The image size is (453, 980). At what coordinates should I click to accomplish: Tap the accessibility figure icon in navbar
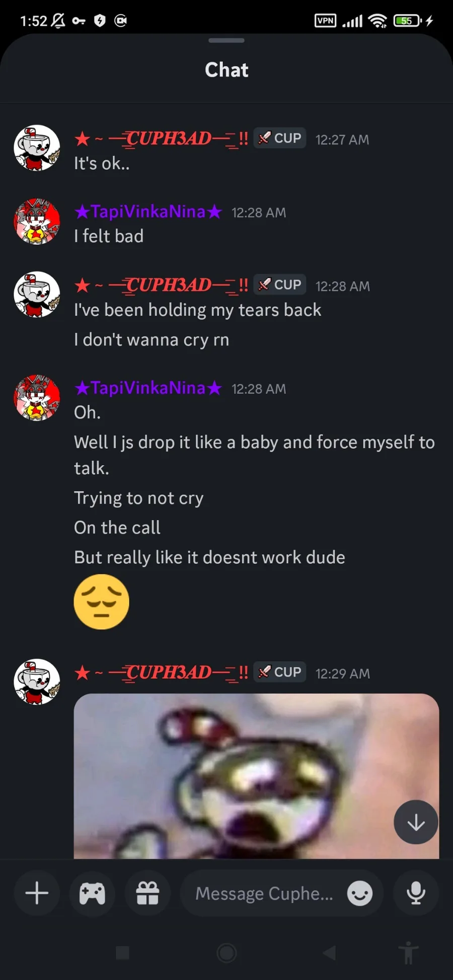pos(408,952)
